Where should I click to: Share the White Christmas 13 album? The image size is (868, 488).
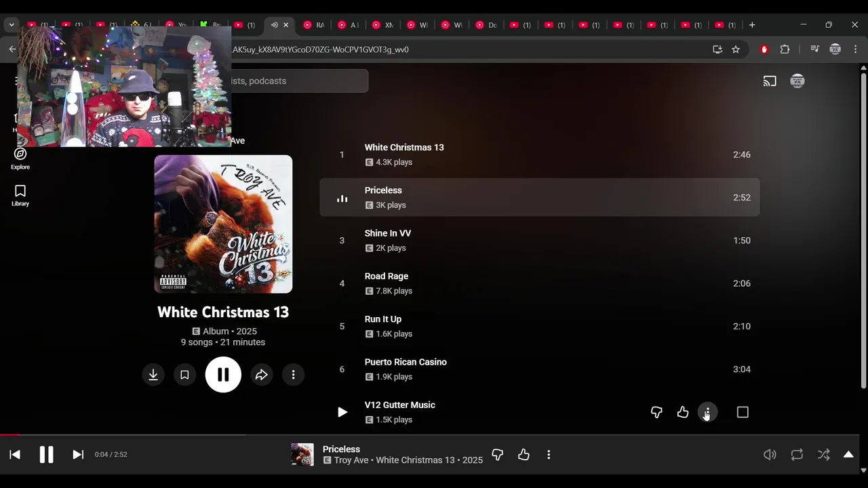coord(262,375)
